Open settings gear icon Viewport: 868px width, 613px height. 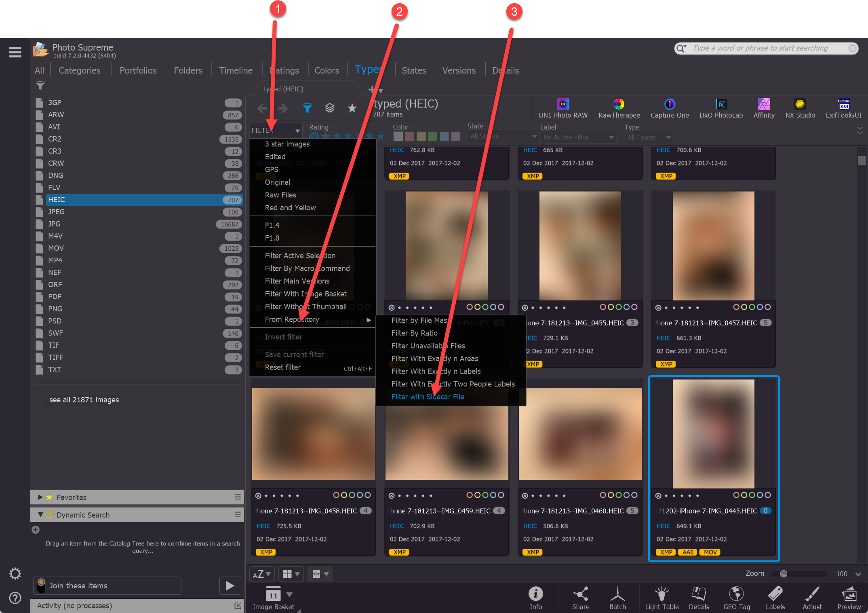[x=15, y=573]
